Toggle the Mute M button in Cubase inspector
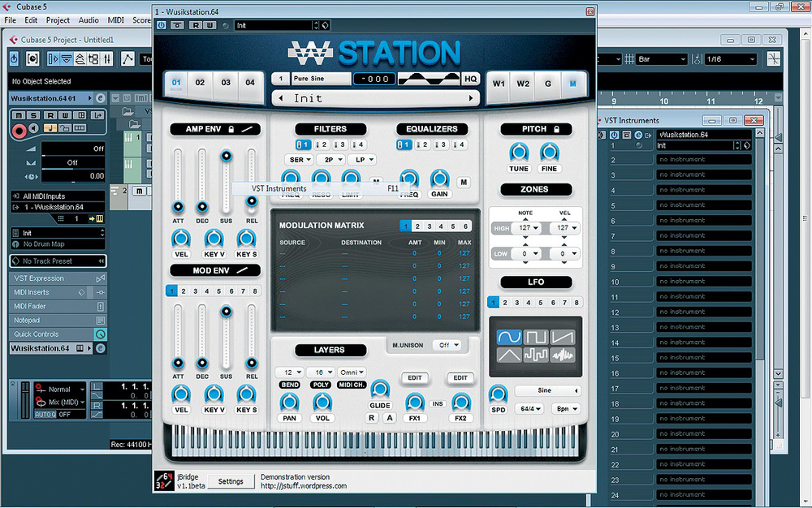 [x=19, y=115]
